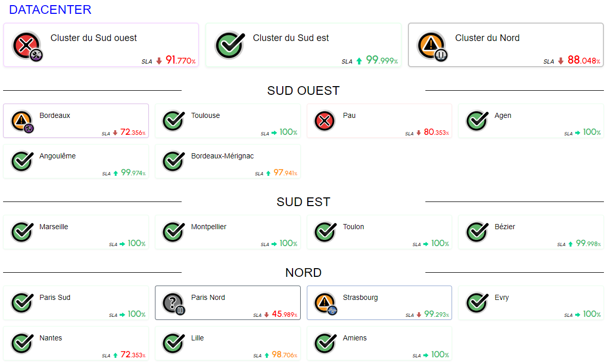Click Nantes SLA value 72.353%
This screenshot has width=607, height=364.
pos(132,355)
